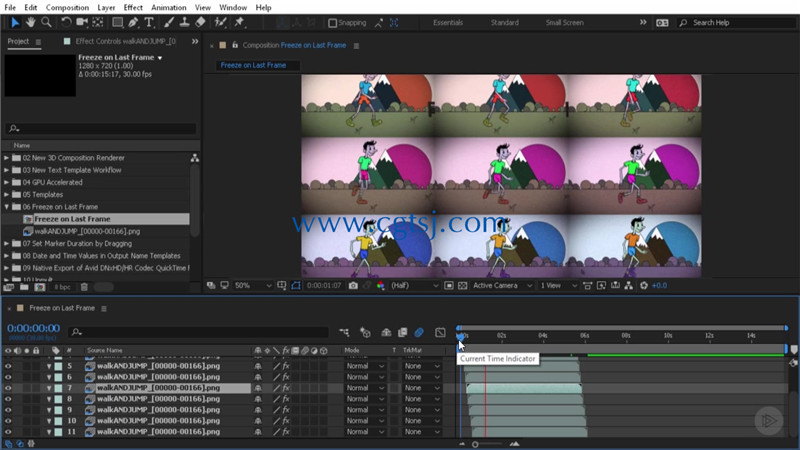
Task: Click the blue timeline timecode 0:00:00:00
Action: tap(33, 328)
